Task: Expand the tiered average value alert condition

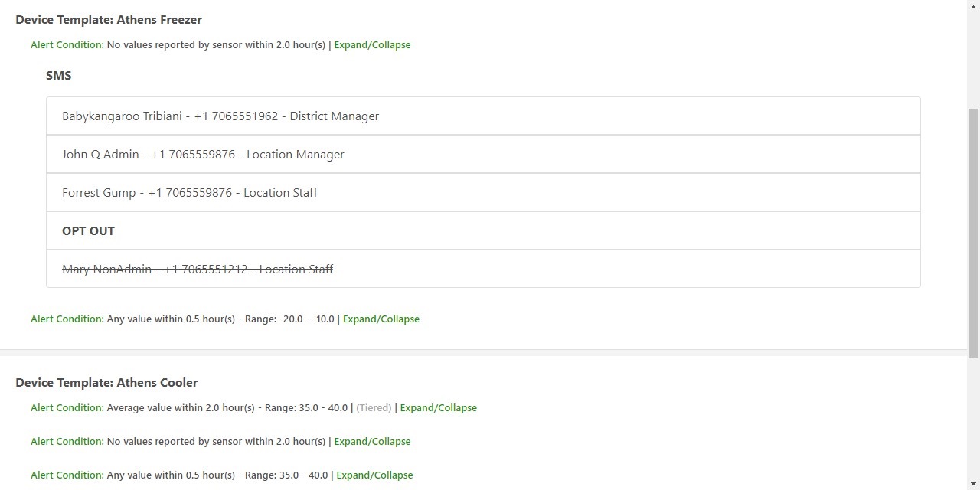Action: coord(438,407)
